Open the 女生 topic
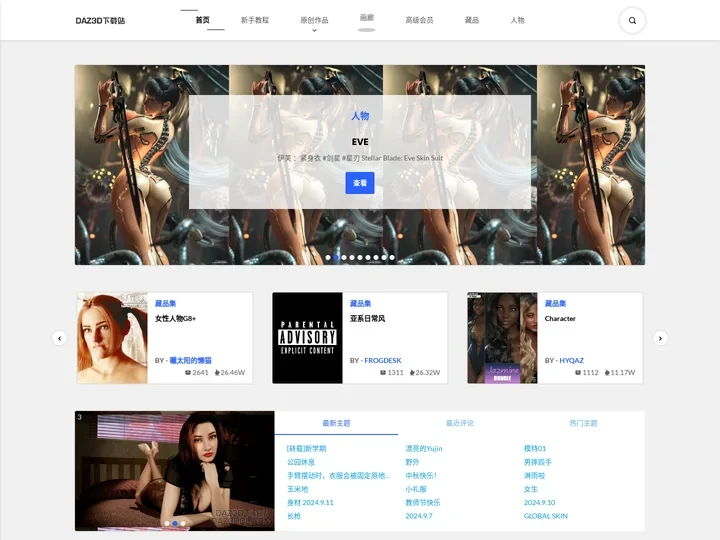The width and height of the screenshot is (720, 540). (531, 489)
